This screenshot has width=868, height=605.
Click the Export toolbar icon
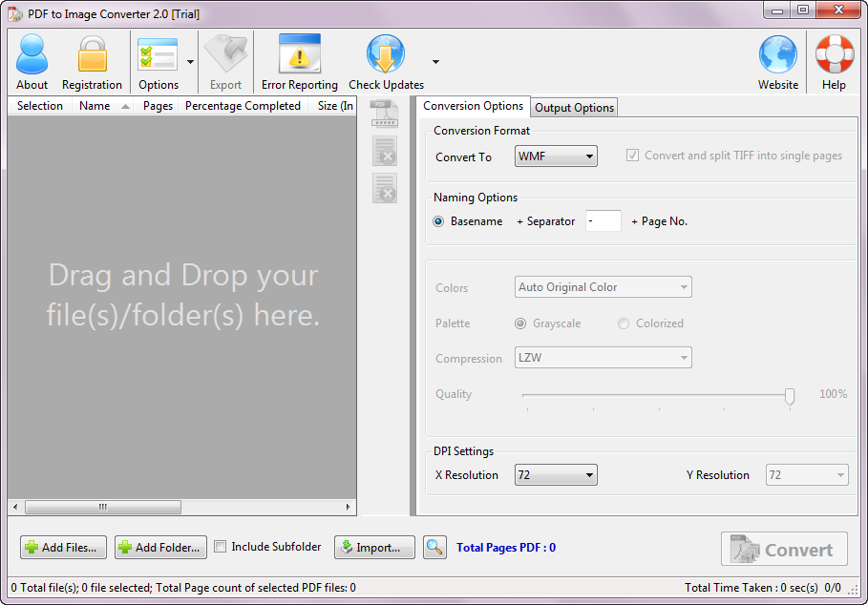pos(225,53)
